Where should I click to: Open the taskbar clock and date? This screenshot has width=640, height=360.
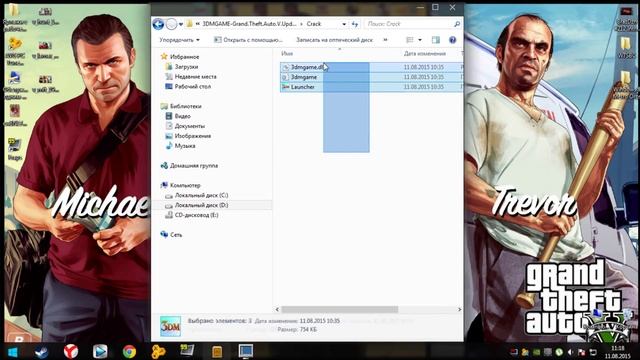point(618,352)
